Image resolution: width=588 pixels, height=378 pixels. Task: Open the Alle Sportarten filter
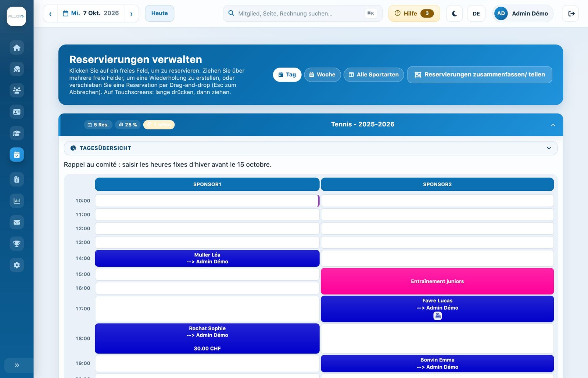pos(374,75)
